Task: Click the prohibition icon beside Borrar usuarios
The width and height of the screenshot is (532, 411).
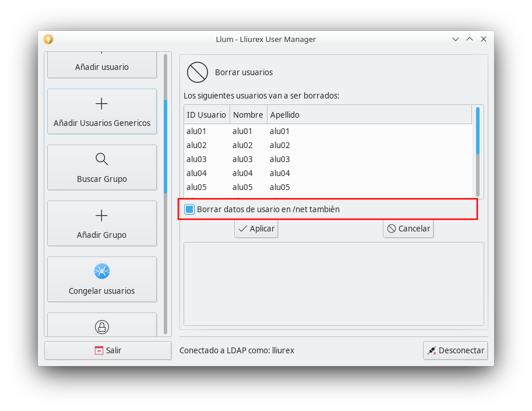Action: [x=197, y=72]
